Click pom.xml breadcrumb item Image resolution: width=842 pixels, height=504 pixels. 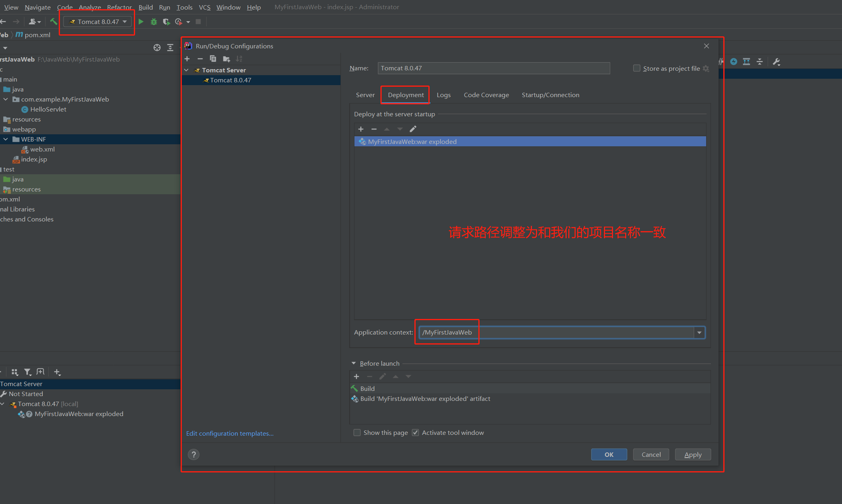point(34,35)
